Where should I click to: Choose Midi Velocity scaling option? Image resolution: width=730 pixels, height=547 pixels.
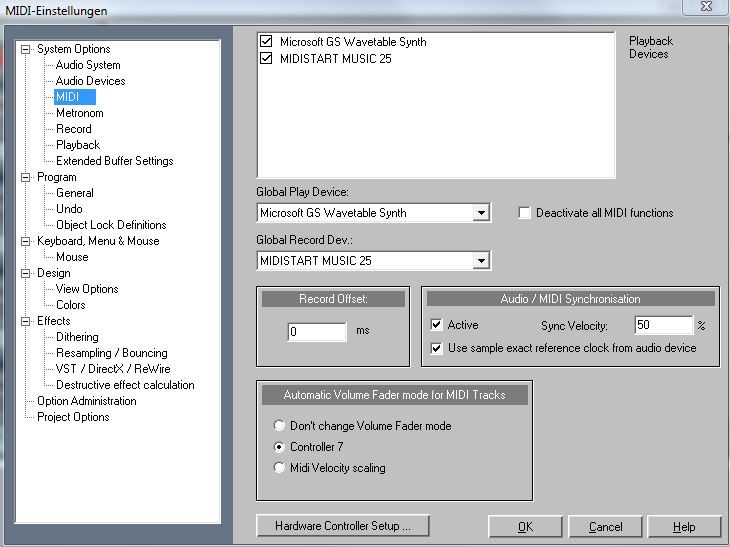pyautogui.click(x=279, y=467)
